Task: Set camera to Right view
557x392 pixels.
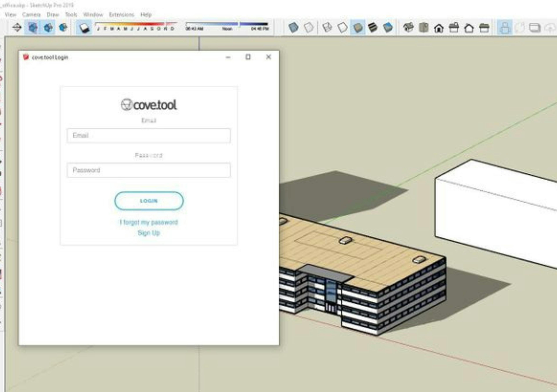Action: (x=454, y=28)
